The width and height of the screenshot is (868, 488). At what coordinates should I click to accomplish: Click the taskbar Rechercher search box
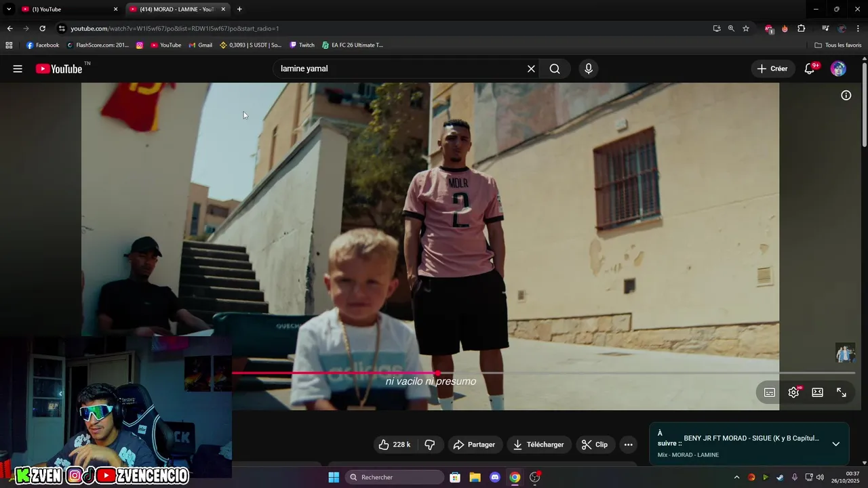[395, 477]
